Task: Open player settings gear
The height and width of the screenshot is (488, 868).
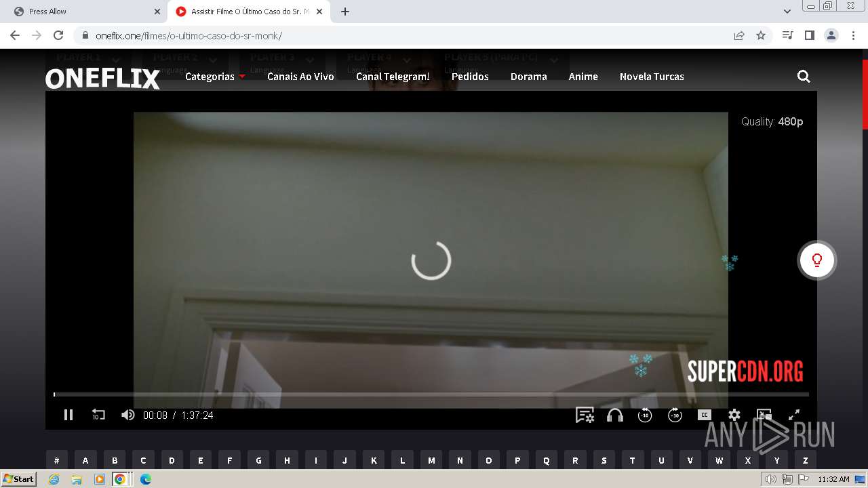Action: pos(734,415)
